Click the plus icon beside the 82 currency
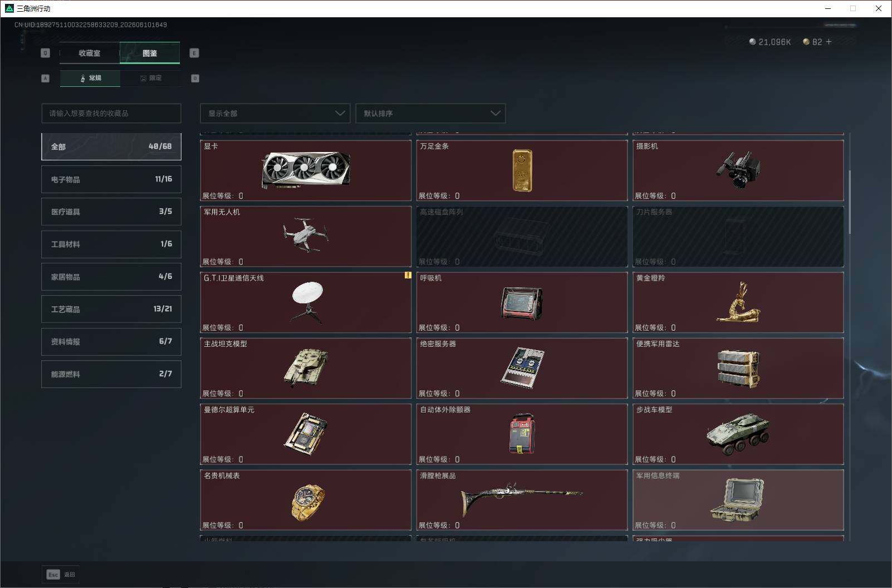Viewport: 892px width, 588px height. 829,42
